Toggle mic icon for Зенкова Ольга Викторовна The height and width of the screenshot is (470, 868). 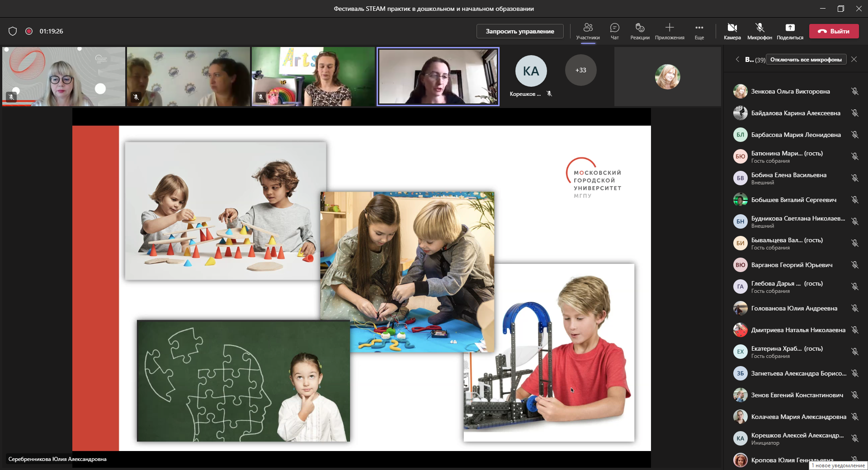click(x=854, y=91)
